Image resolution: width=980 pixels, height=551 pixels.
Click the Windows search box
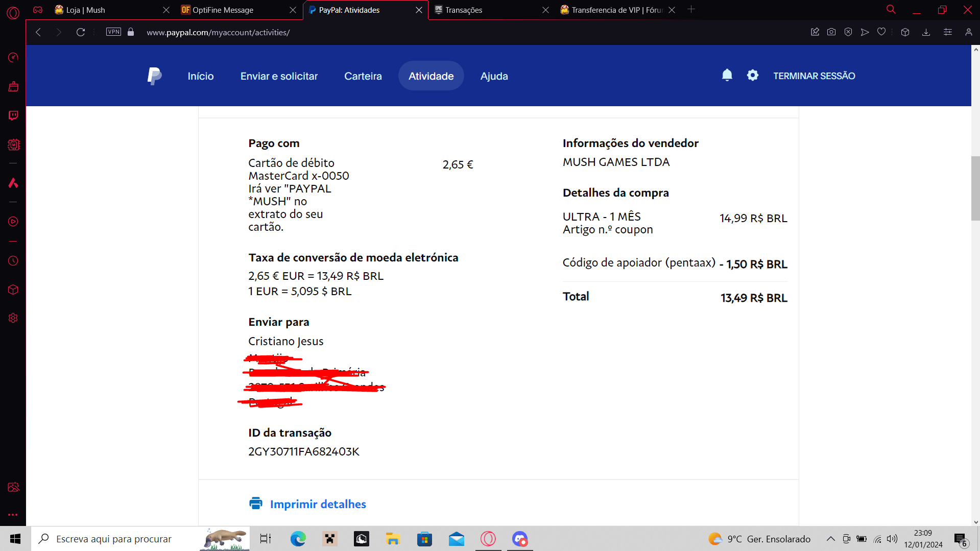pyautogui.click(x=140, y=539)
